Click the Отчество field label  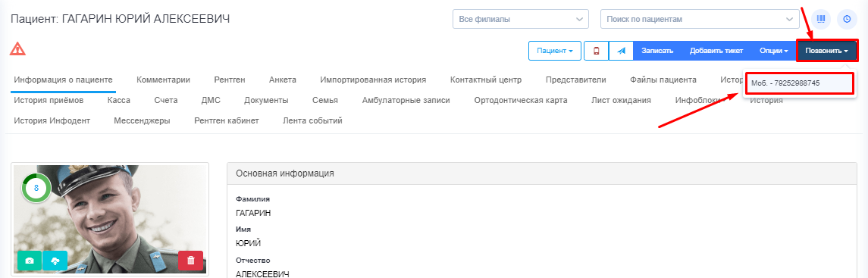click(252, 261)
